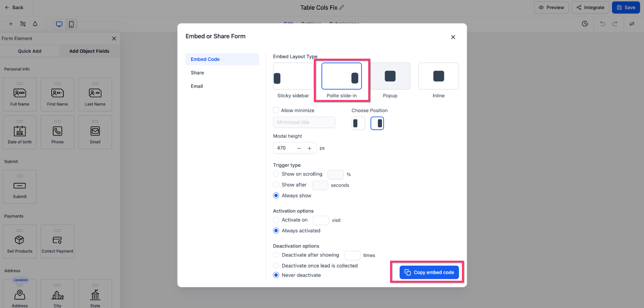The height and width of the screenshot is (308, 644).
Task: Select left position icon
Action: point(358,123)
